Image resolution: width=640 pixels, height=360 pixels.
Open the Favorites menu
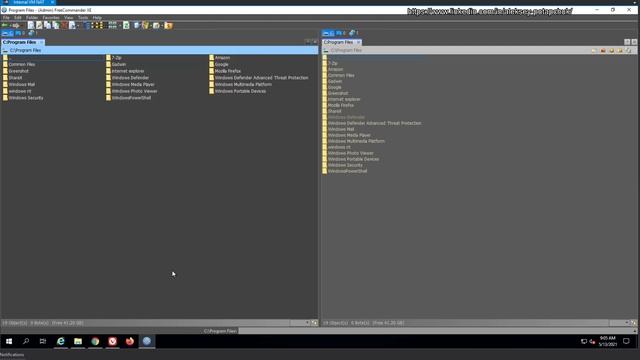(x=51, y=18)
